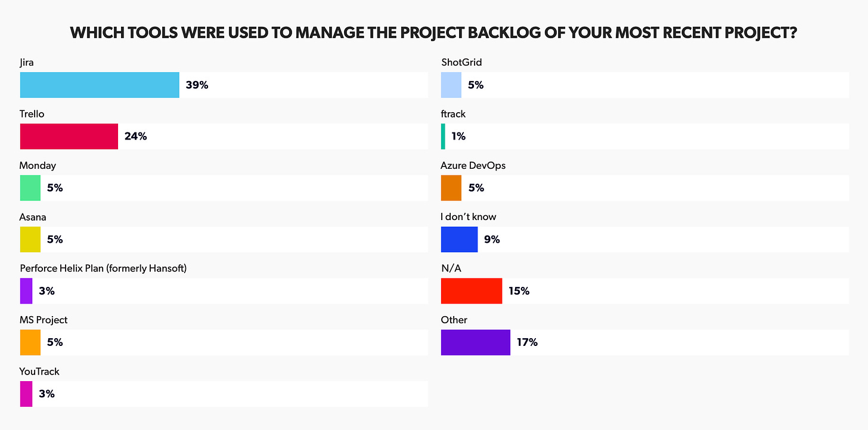Click the thin teal ftrack bar

[443, 137]
